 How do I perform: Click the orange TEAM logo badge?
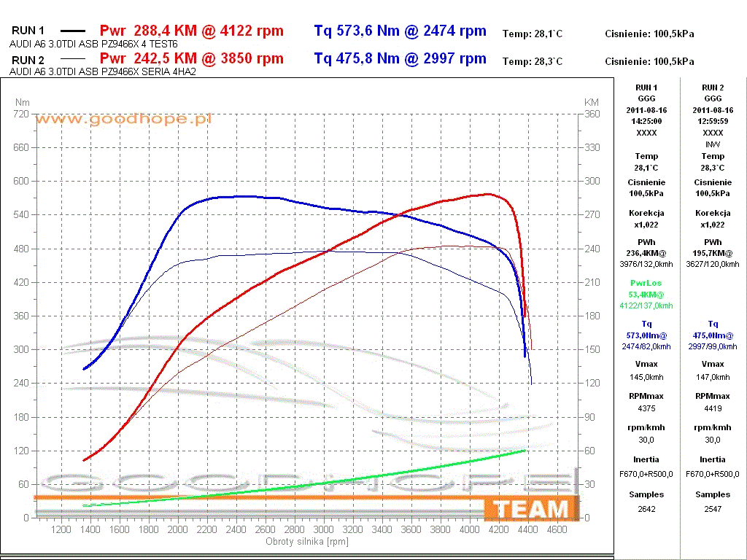[x=532, y=509]
